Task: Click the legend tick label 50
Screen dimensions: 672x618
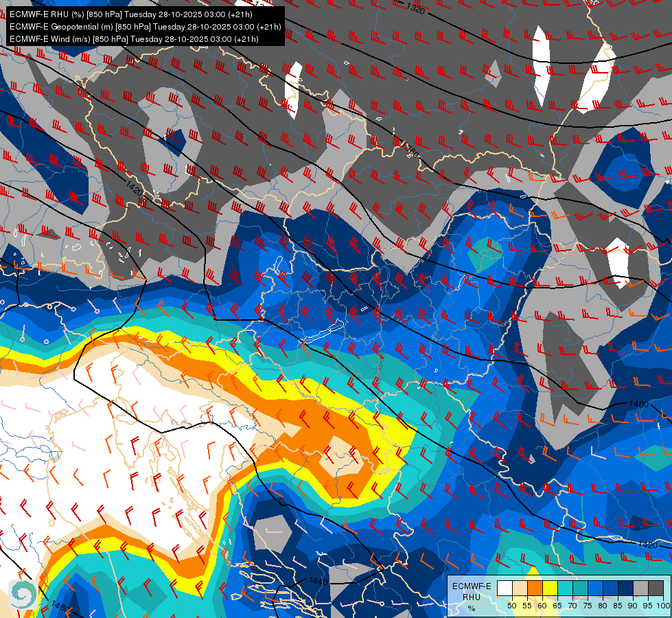Action: [x=512, y=606]
